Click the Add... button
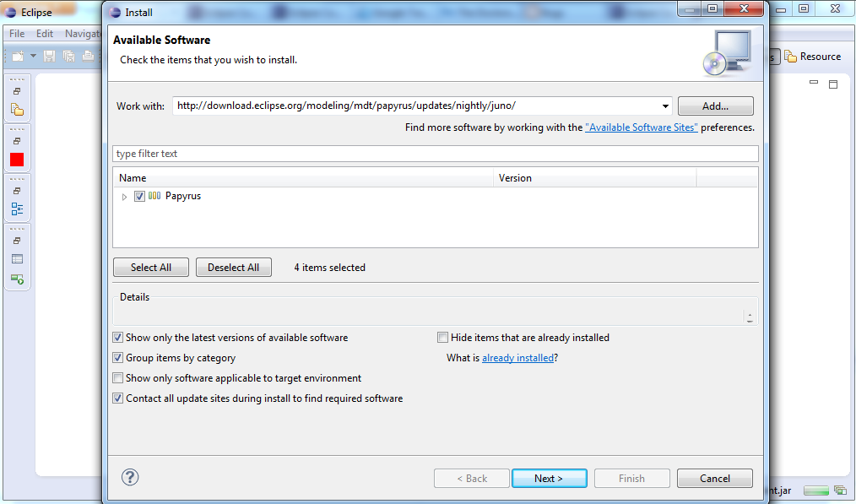This screenshot has width=856, height=504. tap(715, 106)
